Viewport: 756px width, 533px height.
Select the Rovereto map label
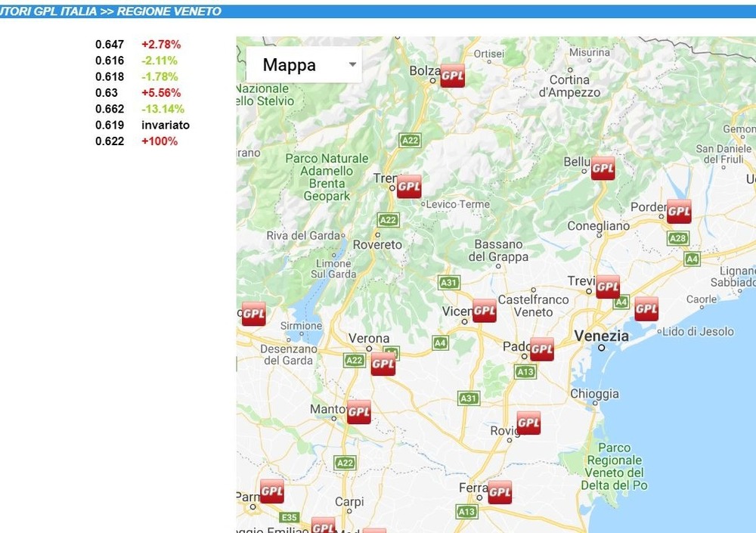377,244
